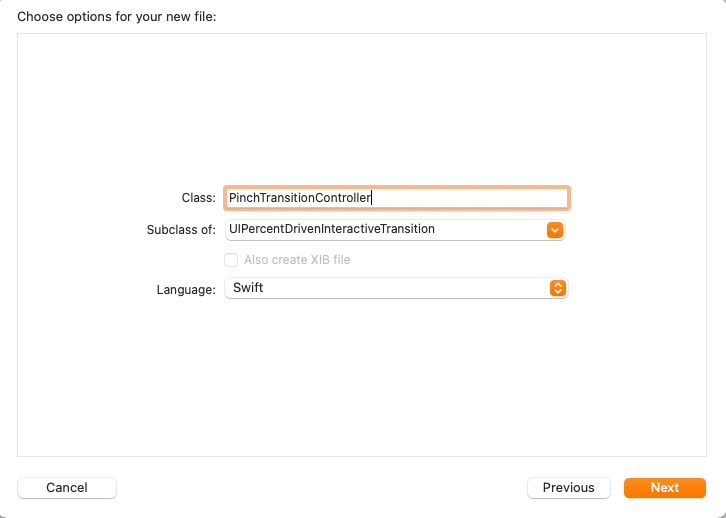Click blank area right of the Class field
Image resolution: width=726 pixels, height=518 pixels.
coord(639,198)
